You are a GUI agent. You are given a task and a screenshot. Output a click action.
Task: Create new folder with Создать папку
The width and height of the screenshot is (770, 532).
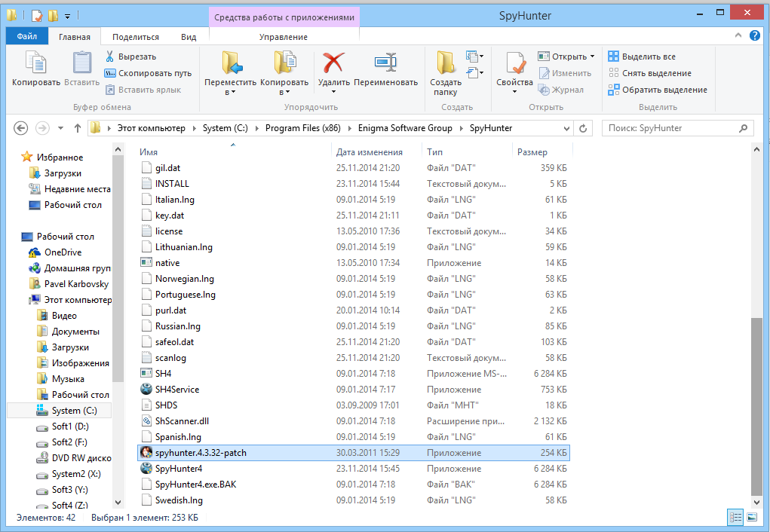coord(446,74)
